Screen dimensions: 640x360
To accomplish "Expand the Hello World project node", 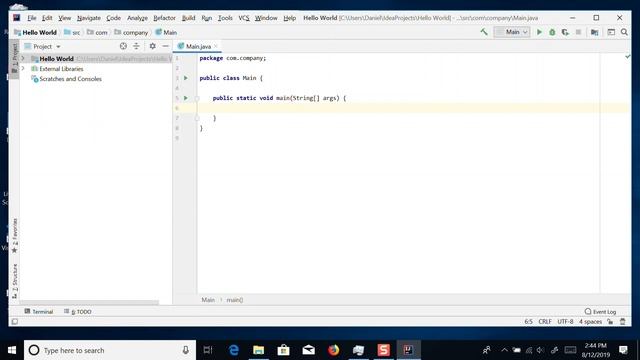I will (x=23, y=59).
